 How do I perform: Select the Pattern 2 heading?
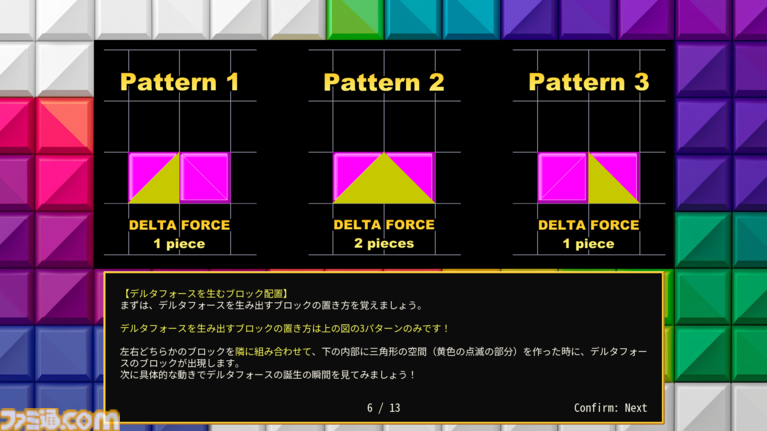(383, 82)
